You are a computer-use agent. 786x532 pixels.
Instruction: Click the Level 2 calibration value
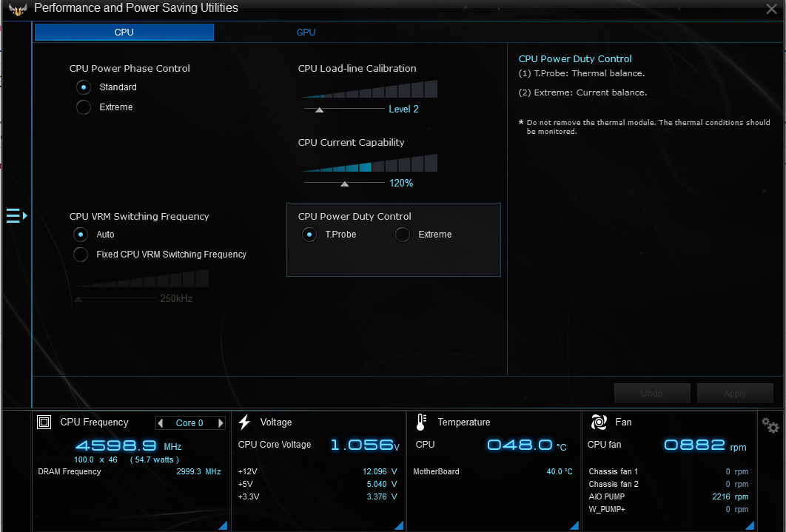coord(403,110)
